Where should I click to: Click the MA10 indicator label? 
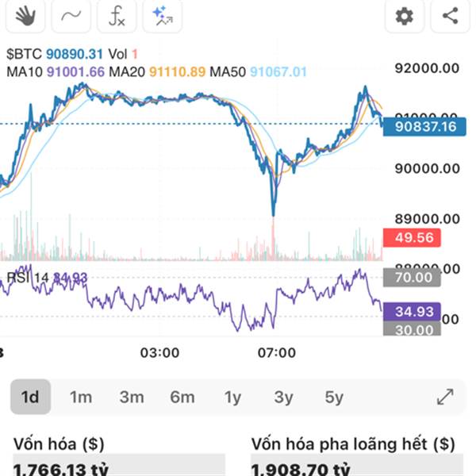click(25, 71)
